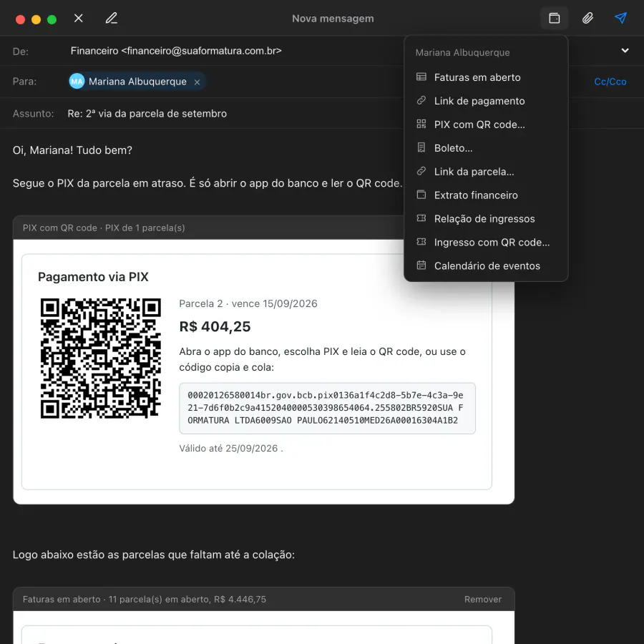Click the PIX copia e cola code box
This screenshot has width=644, height=644.
327,408
